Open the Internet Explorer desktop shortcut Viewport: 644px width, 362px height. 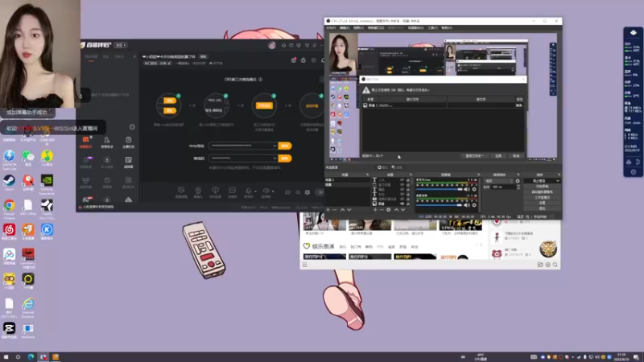[x=28, y=307]
